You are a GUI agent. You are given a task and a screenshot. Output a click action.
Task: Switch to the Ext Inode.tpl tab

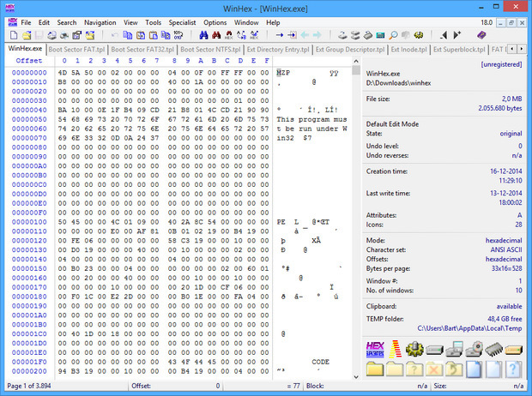click(408, 50)
